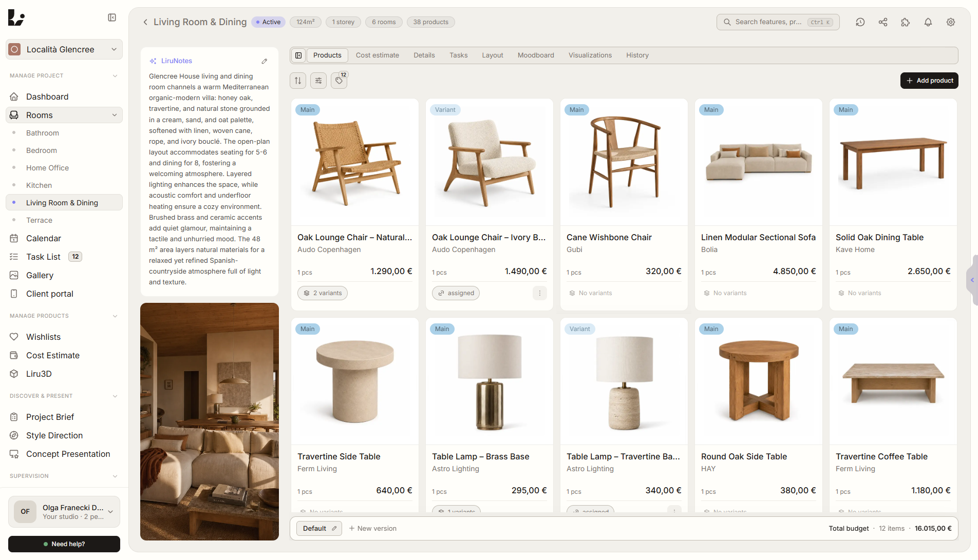The width and height of the screenshot is (978, 560).
Task: Open the Olga Franecki account menu
Action: 64,512
